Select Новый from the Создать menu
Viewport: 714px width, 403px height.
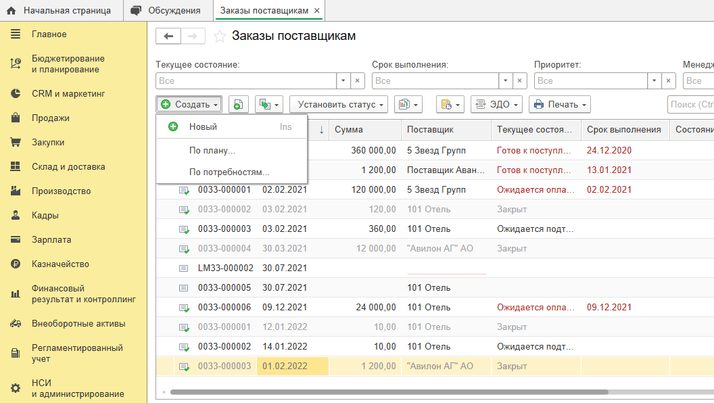point(203,127)
